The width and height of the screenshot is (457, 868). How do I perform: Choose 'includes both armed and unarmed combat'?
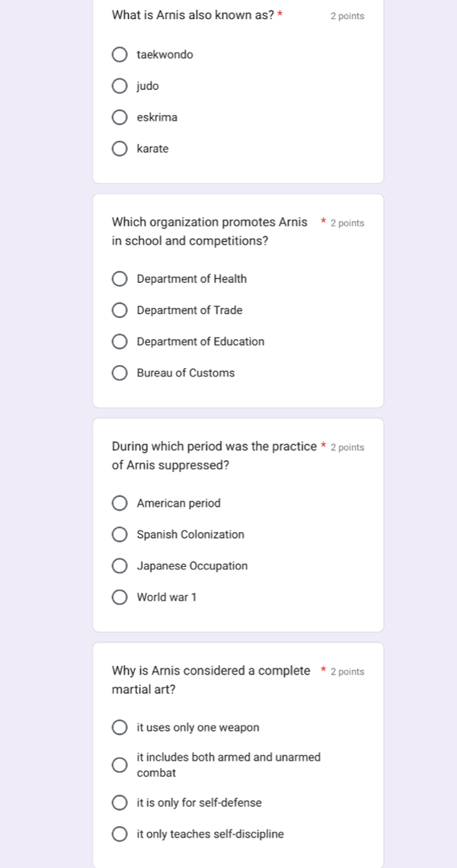(120, 765)
